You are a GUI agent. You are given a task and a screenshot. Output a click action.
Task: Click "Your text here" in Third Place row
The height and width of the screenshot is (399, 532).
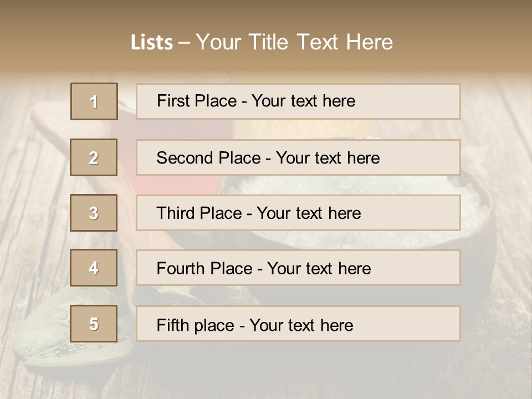pos(309,213)
